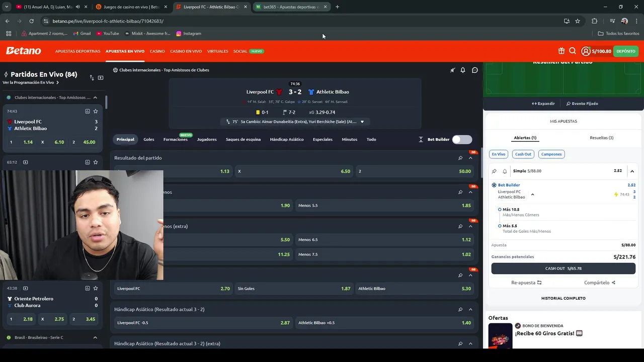This screenshot has width=644, height=362.
Task: Favorite the Oriente Petrolero vs Club Aurora match
Action: click(96, 288)
